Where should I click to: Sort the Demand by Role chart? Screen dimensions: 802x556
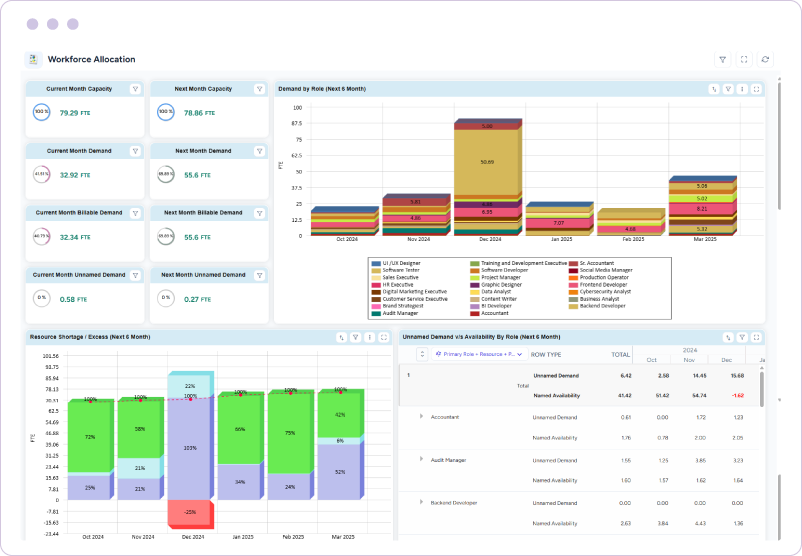714,89
